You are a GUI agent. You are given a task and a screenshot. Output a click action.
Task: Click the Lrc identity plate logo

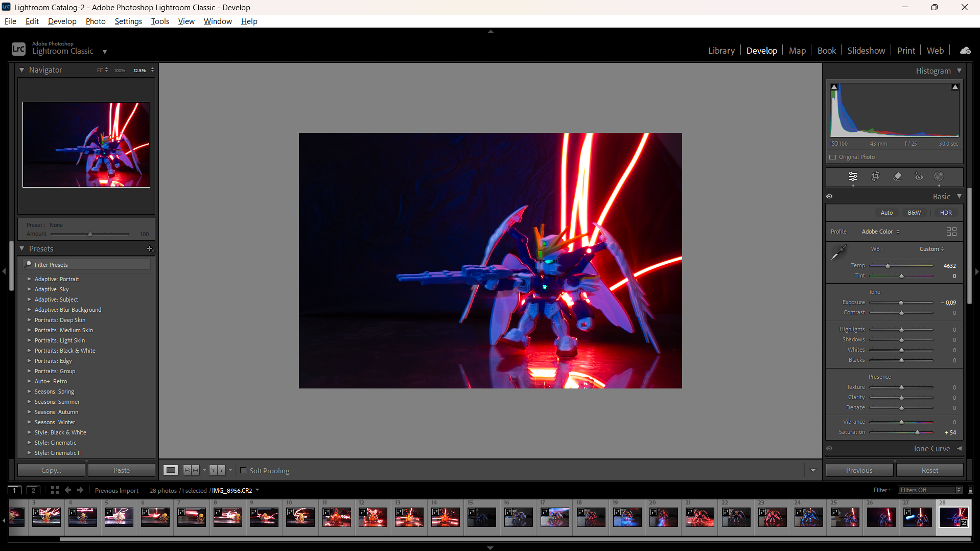pos(18,49)
